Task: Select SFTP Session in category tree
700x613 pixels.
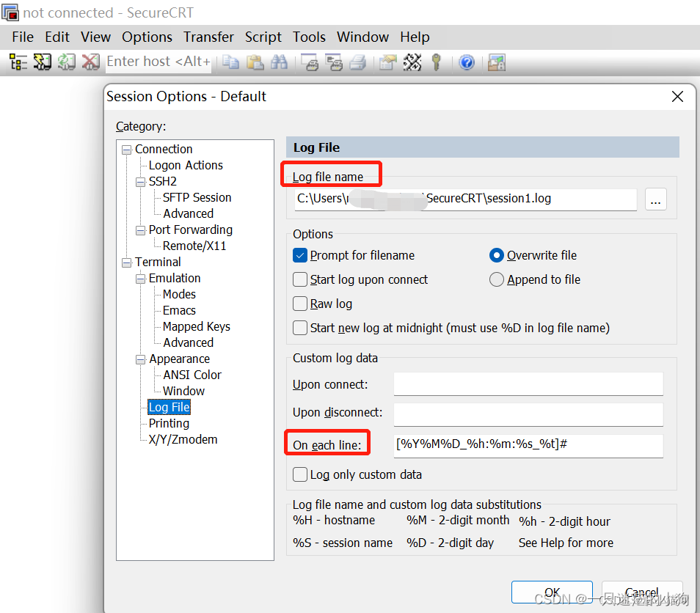Action: (197, 198)
